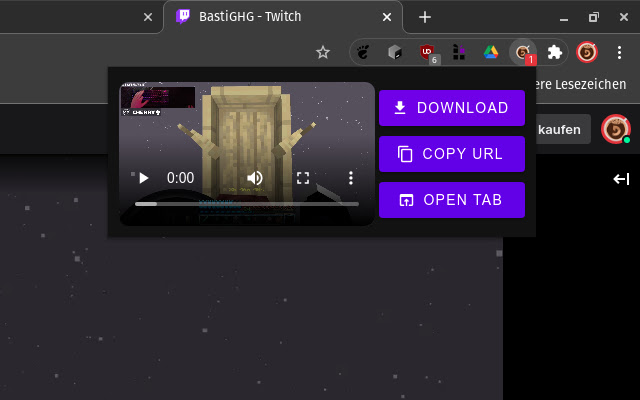Image resolution: width=640 pixels, height=400 pixels.
Task: Open the weitere Lesezeichen bookmarks folder
Action: click(580, 84)
